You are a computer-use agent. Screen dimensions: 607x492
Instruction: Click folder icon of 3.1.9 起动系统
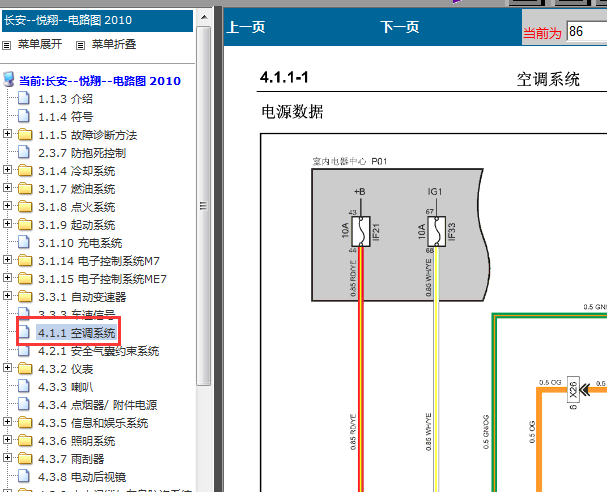tap(25, 225)
